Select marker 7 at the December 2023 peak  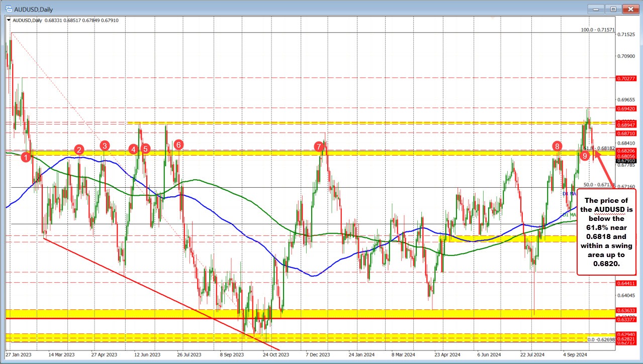[319, 147]
